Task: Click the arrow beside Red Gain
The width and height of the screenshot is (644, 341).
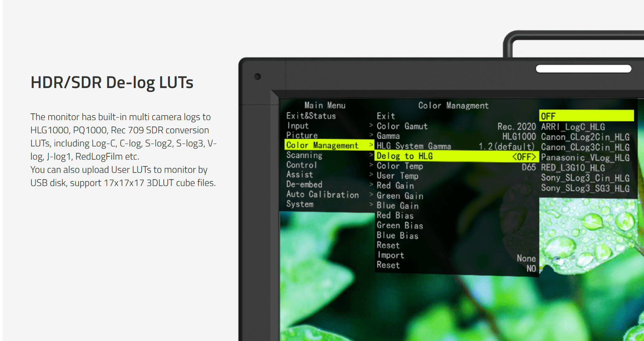Action: click(371, 185)
